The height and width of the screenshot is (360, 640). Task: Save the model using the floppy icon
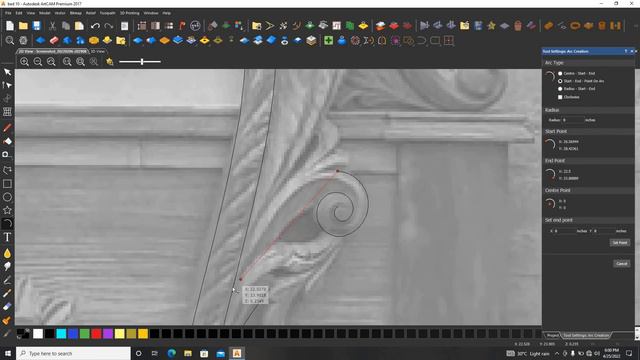pyautogui.click(x=37, y=26)
